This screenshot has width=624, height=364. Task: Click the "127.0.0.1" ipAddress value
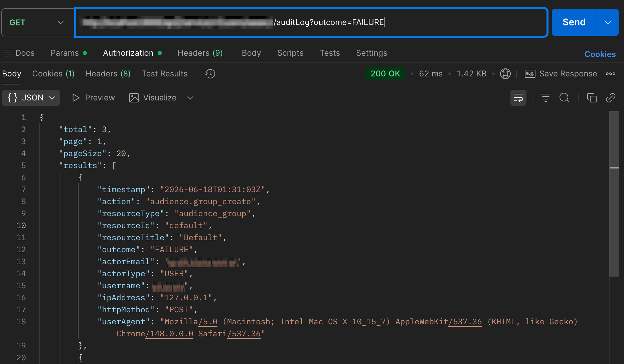186,298
